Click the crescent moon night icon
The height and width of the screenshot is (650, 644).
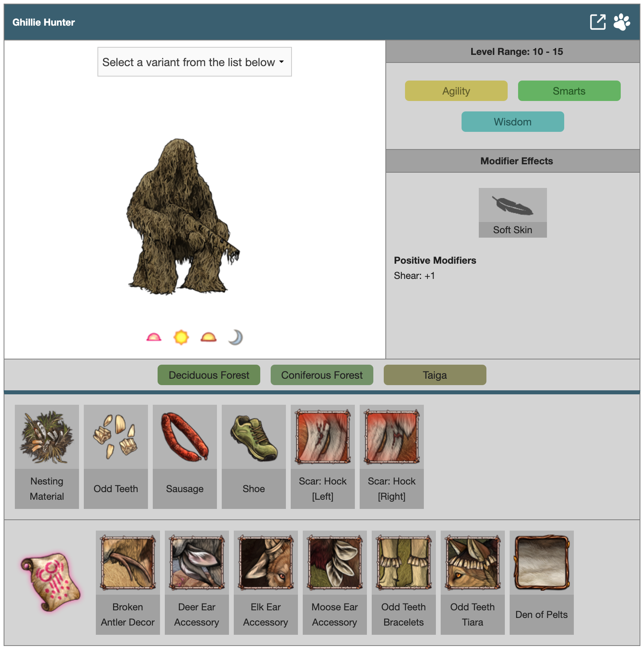(235, 337)
